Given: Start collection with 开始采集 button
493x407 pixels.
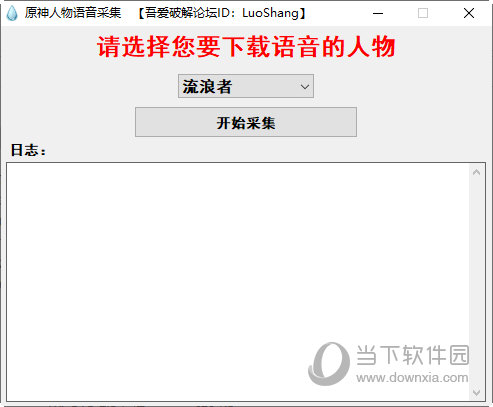Looking at the screenshot, I should (x=246, y=122).
